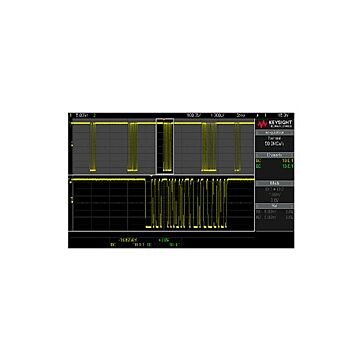This screenshot has width=360, height=360.
Task: Select green channel 2 DC coupling row
Action: (x=275, y=165)
